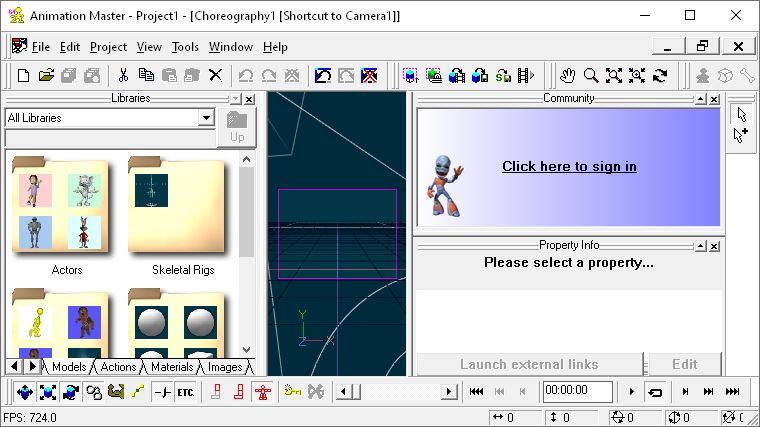
Task: Switch to the Images library tab
Action: (x=225, y=367)
